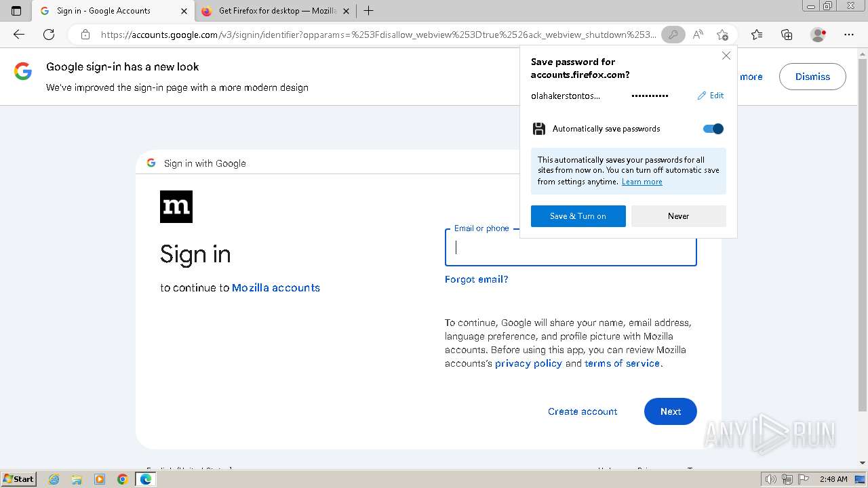View site information lock icon

[85, 35]
